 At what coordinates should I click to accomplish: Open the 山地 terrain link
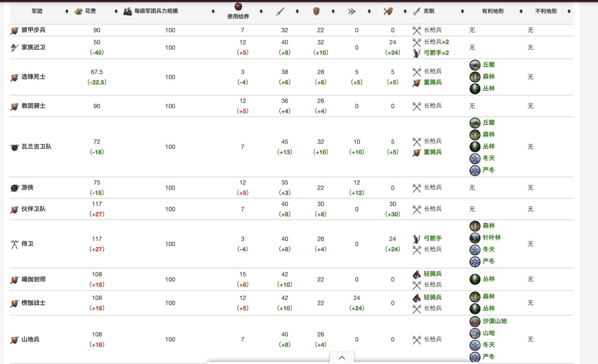coord(489,333)
